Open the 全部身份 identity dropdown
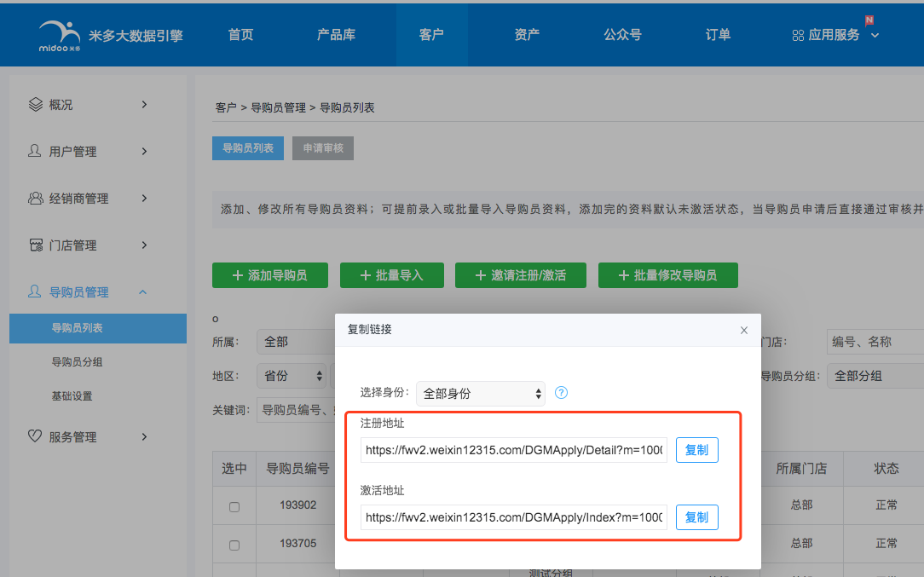 (x=480, y=394)
